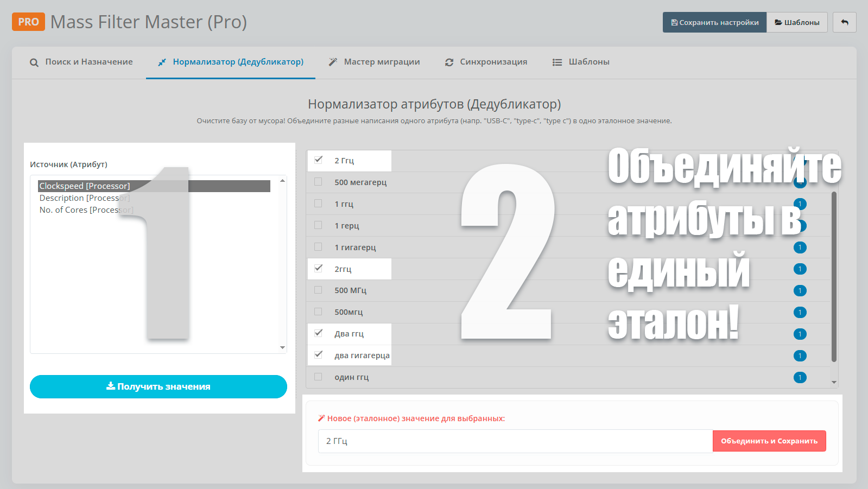Uncheck the Два ггц checkbox
This screenshot has height=489, width=868.
click(x=319, y=333)
